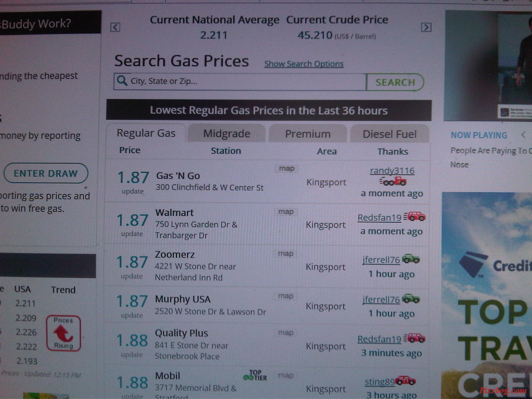Click the 2.211 national average value

214,35
